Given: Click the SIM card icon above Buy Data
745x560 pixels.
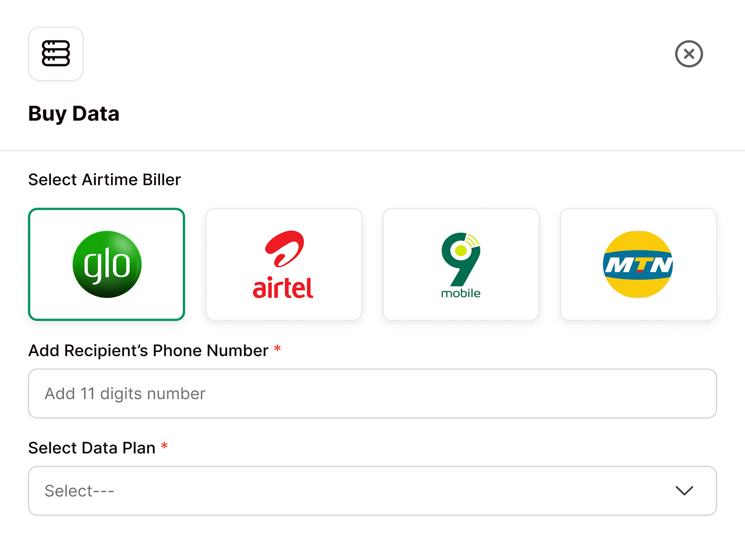Looking at the screenshot, I should tap(56, 54).
